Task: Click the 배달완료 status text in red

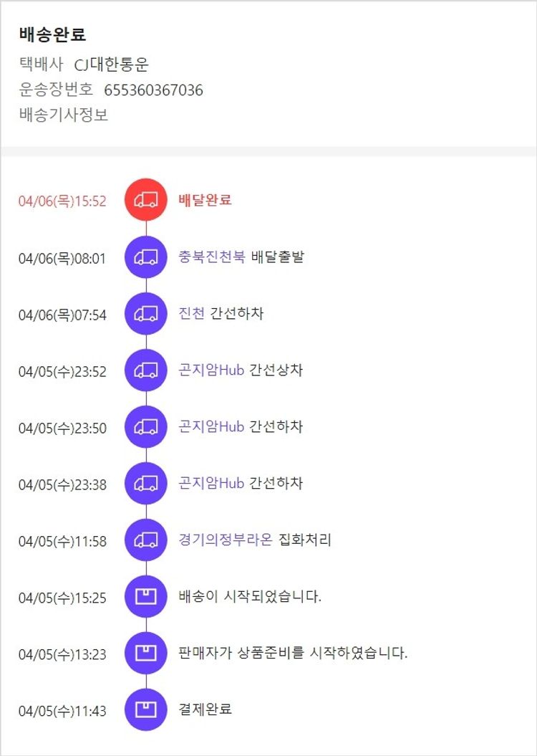Action: [205, 200]
